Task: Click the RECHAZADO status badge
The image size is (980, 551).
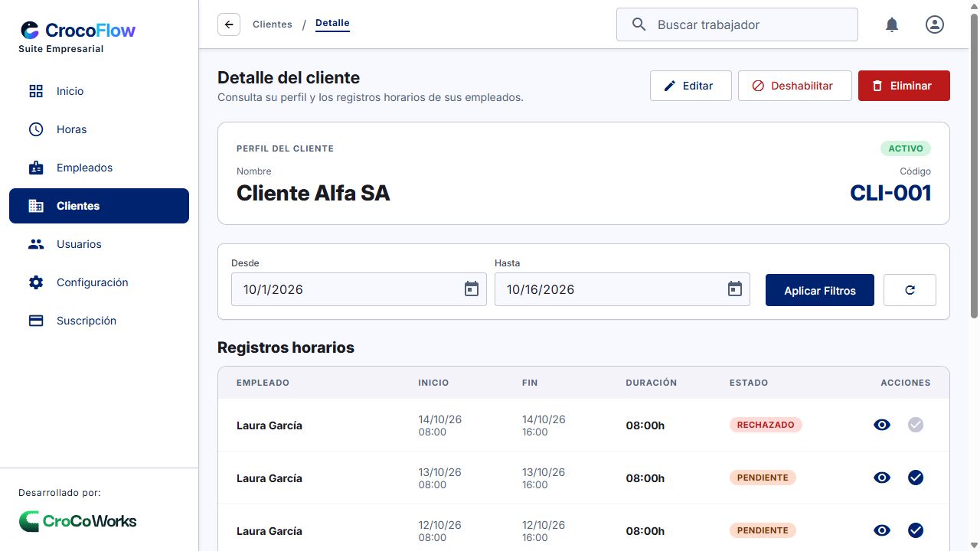Action: (x=766, y=425)
